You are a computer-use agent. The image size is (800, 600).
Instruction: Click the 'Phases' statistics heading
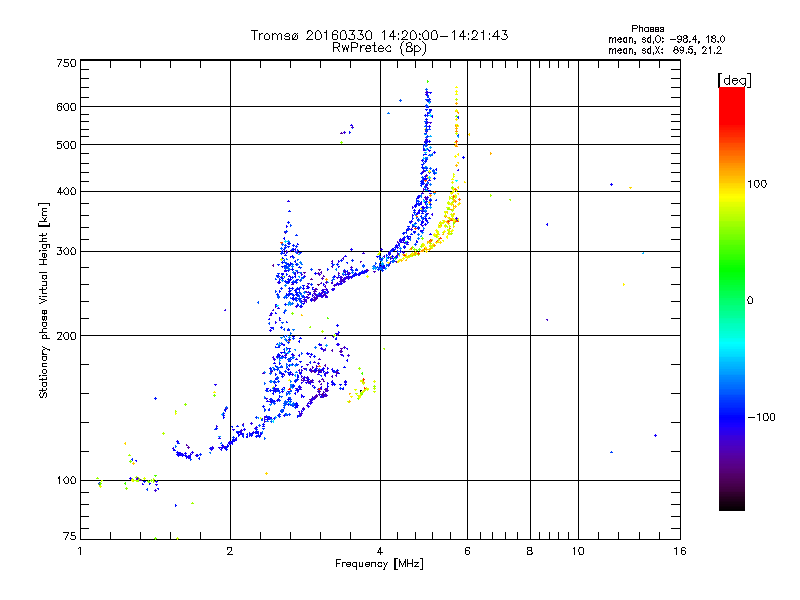pyautogui.click(x=647, y=29)
